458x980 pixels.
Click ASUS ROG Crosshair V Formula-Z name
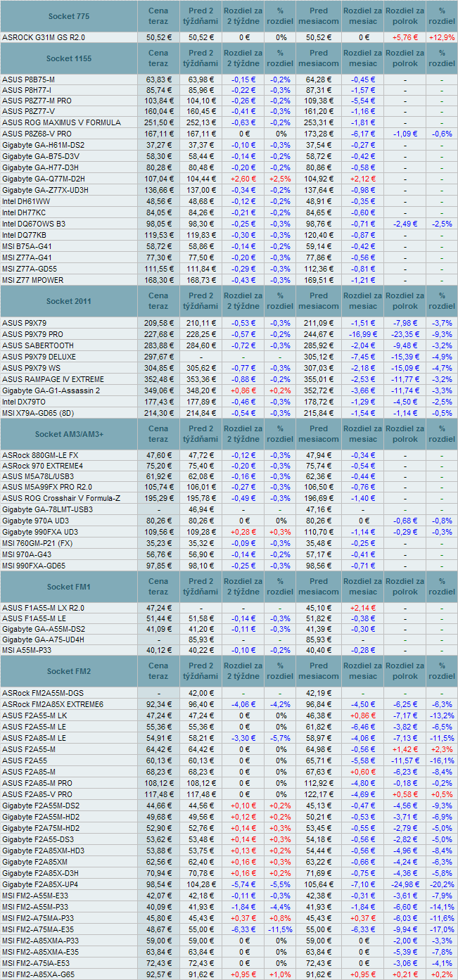61,498
